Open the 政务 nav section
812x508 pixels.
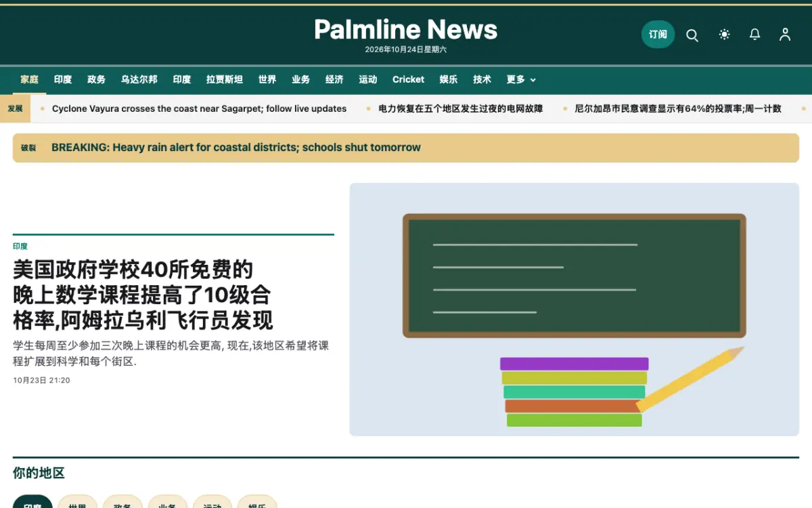point(97,79)
